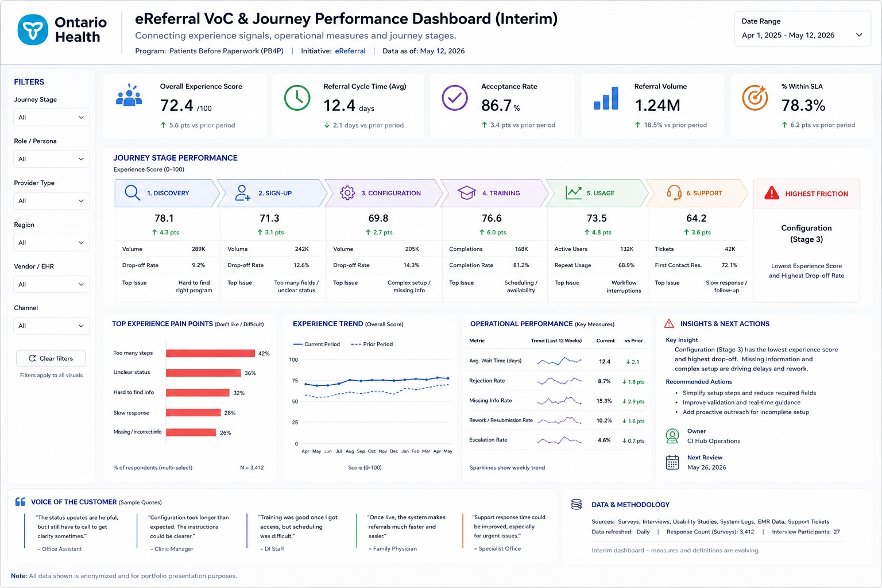Click the 1.24M Referral Volume value
The width and height of the screenshot is (882, 588).
coord(657,106)
